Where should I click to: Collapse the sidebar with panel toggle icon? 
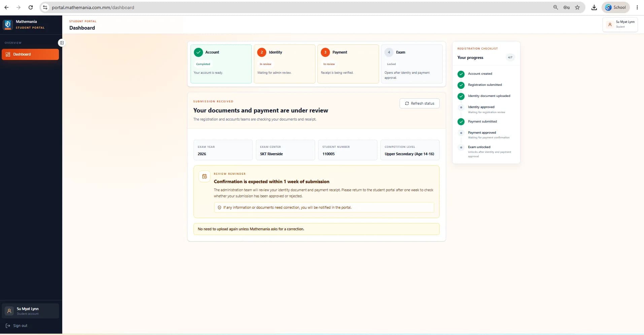(62, 43)
